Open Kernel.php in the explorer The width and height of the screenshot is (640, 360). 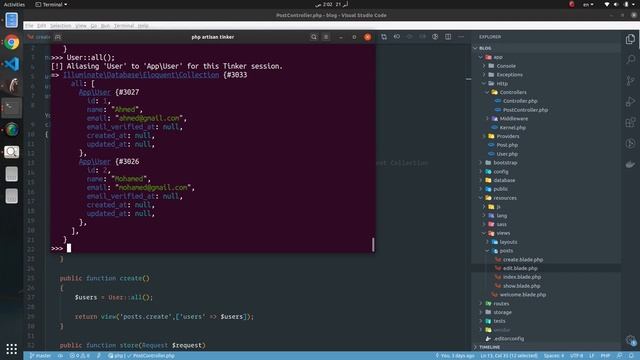(513, 127)
